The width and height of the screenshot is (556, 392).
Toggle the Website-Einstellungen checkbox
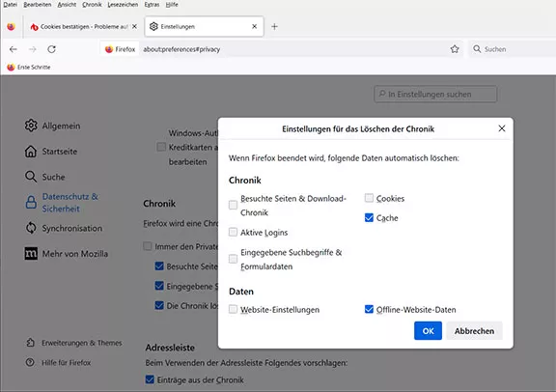tap(233, 309)
